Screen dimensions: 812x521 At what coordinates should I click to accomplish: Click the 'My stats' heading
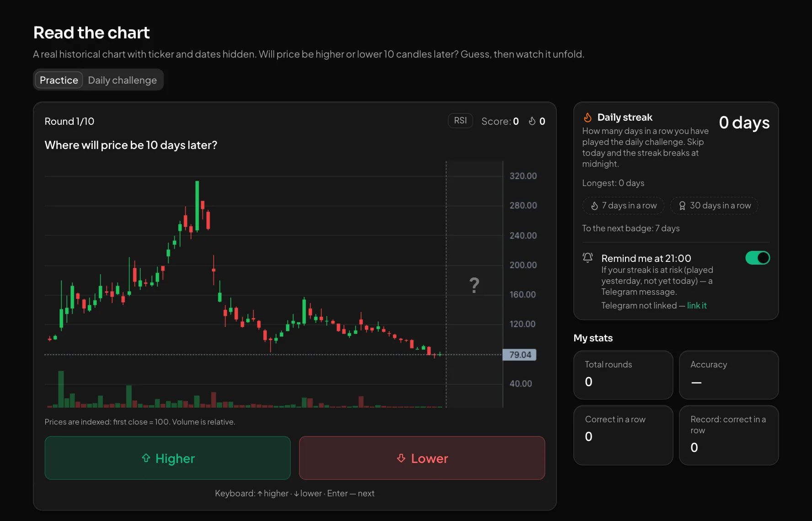[593, 338]
